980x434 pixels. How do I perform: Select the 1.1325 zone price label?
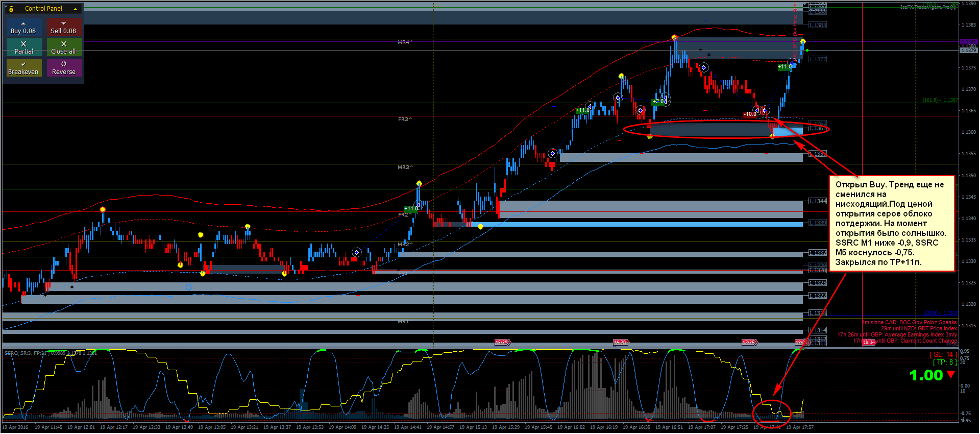(x=818, y=283)
